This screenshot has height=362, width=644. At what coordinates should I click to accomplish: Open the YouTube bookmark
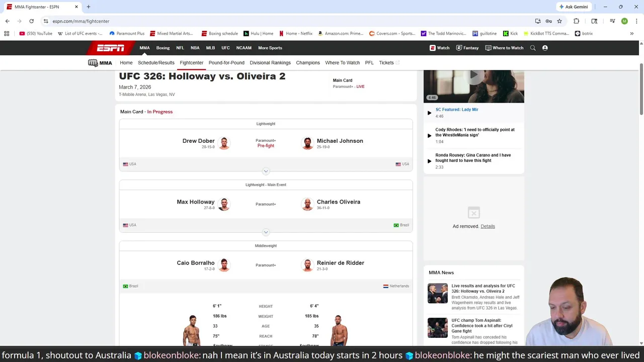tap(36, 34)
